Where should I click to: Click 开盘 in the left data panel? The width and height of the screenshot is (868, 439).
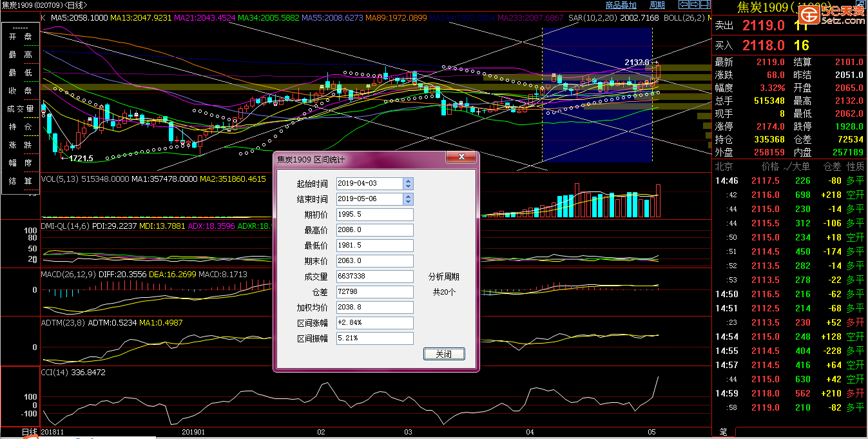tap(20, 37)
